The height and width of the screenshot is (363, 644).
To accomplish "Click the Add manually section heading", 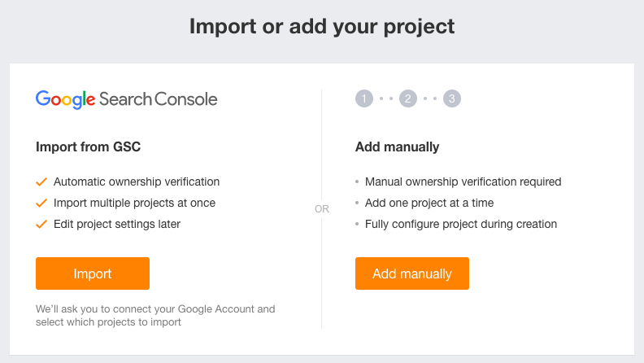I will point(397,147).
